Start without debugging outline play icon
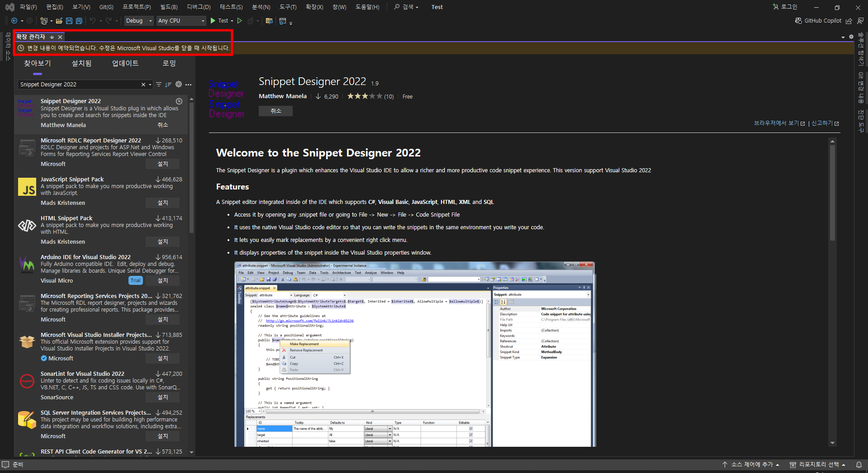This screenshot has width=868, height=473. click(x=240, y=21)
